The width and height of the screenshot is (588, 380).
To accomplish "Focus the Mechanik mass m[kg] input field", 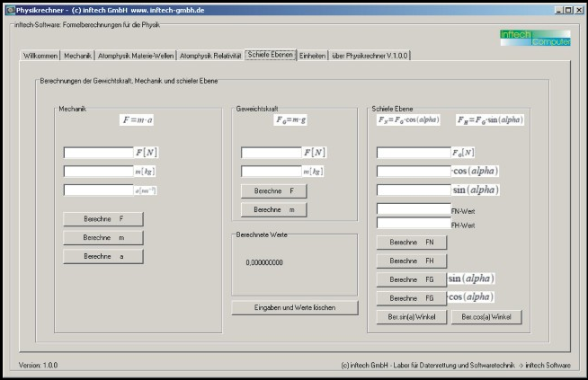I will (x=98, y=171).
